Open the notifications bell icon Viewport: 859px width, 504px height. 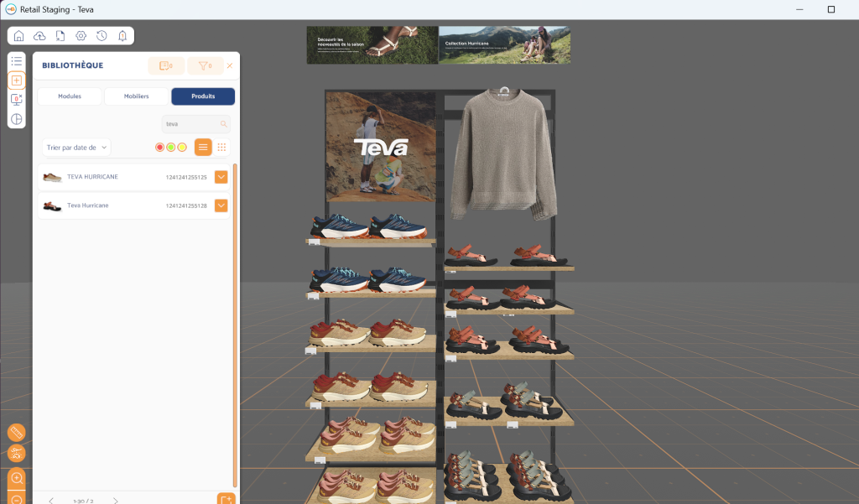[122, 35]
